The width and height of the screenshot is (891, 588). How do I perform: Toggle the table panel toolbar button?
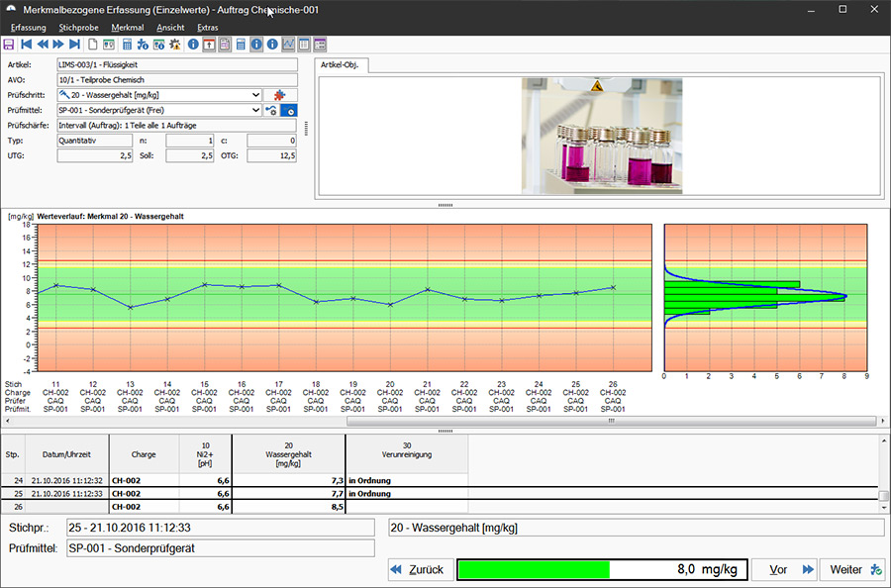(304, 45)
